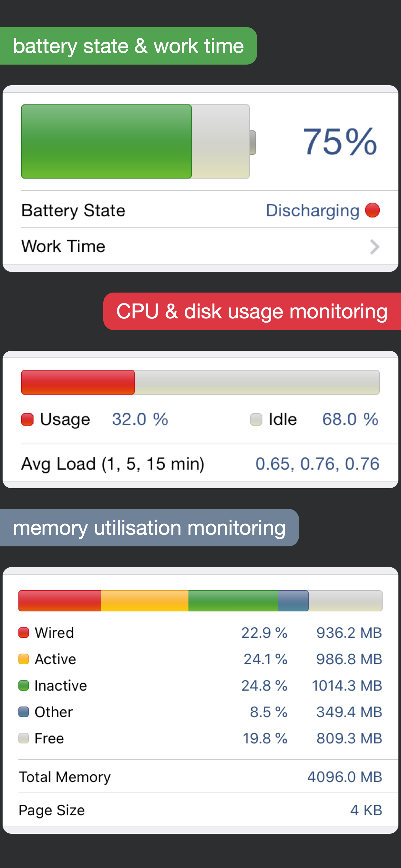
Task: Click the blue Other legend icon
Action: click(24, 712)
